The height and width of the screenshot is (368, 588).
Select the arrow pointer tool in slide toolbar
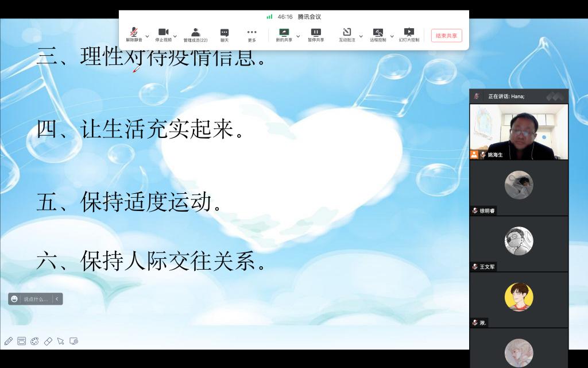point(60,341)
